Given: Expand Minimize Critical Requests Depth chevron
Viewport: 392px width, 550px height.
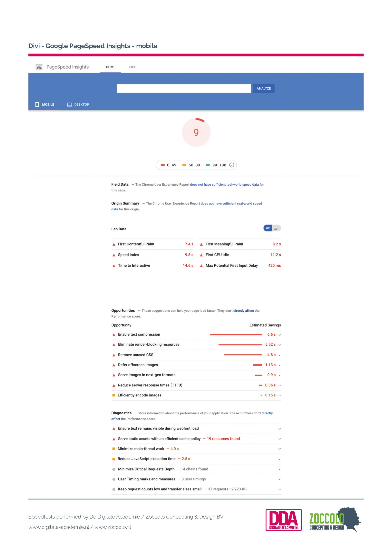Looking at the screenshot, I should (x=280, y=469).
